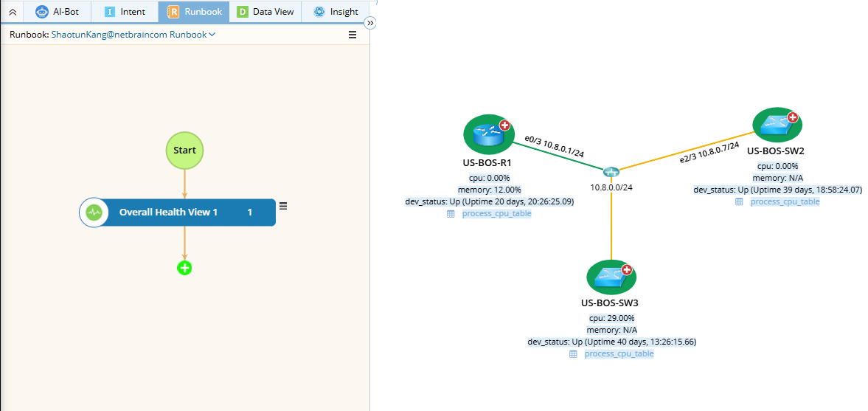This screenshot has height=411, width=868.
Task: Open process_cpu_table link under US-BOS-SW3
Action: [619, 353]
